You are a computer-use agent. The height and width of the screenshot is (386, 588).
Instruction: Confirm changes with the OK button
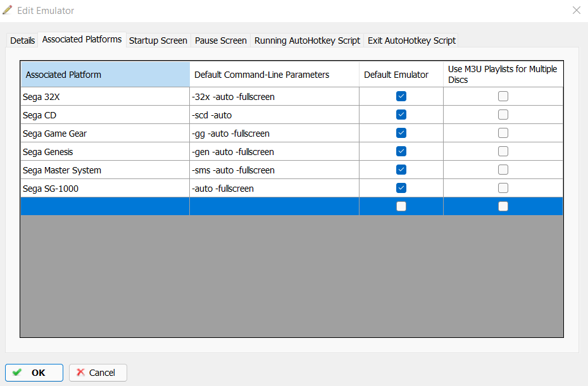pyautogui.click(x=34, y=373)
